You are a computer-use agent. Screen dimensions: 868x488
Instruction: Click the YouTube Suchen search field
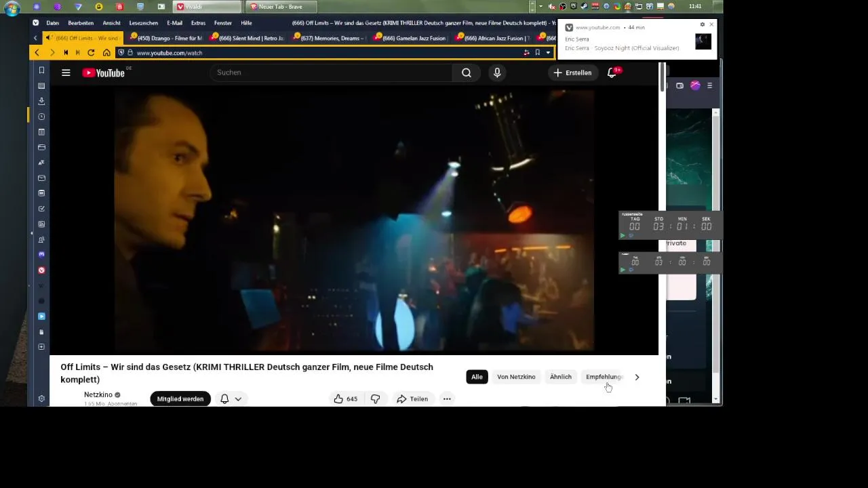pos(331,73)
